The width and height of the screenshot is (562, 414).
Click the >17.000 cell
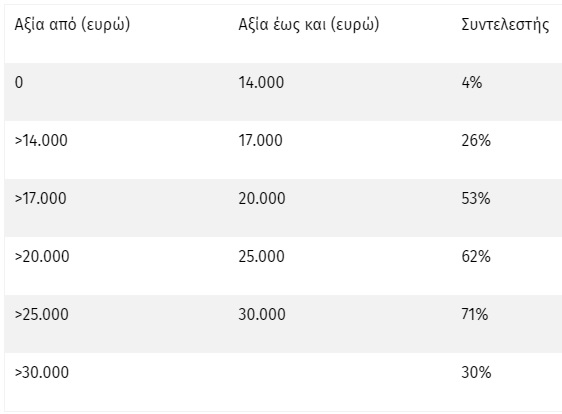[x=41, y=199]
